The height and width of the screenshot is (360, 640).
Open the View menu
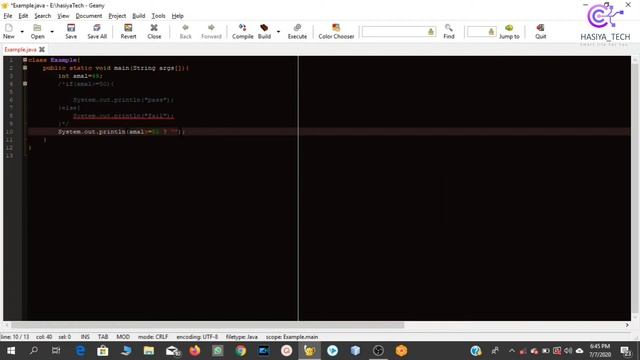tap(63, 16)
